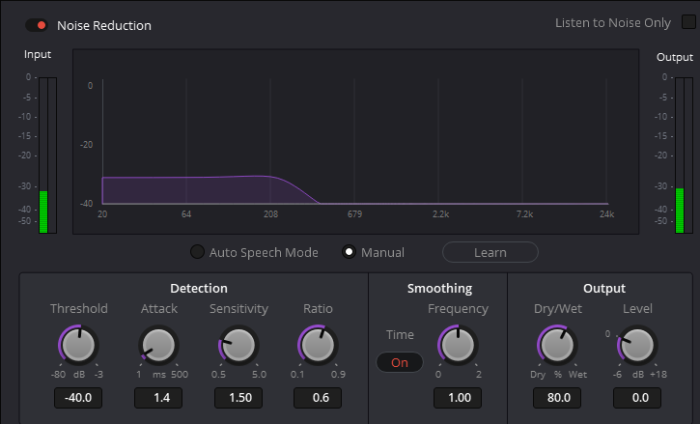700x424 pixels.
Task: Click the Input level meter
Action: 47,155
